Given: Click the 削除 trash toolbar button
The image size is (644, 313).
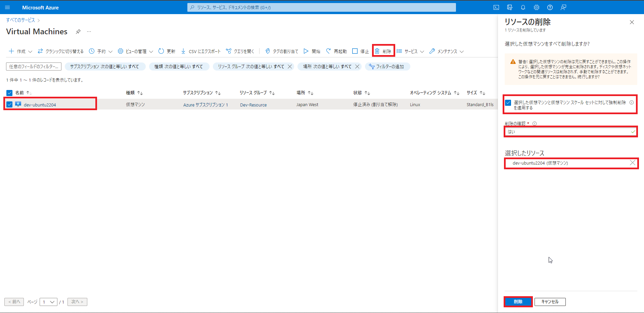Looking at the screenshot, I should pyautogui.click(x=383, y=51).
